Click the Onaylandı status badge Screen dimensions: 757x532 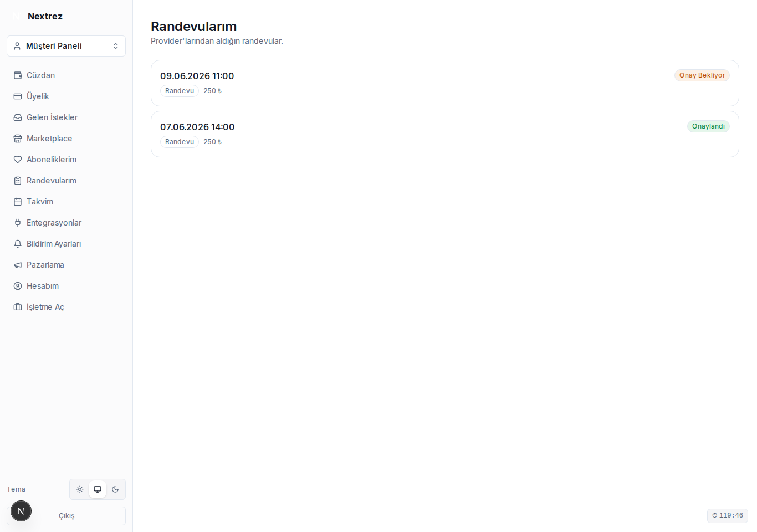point(708,126)
